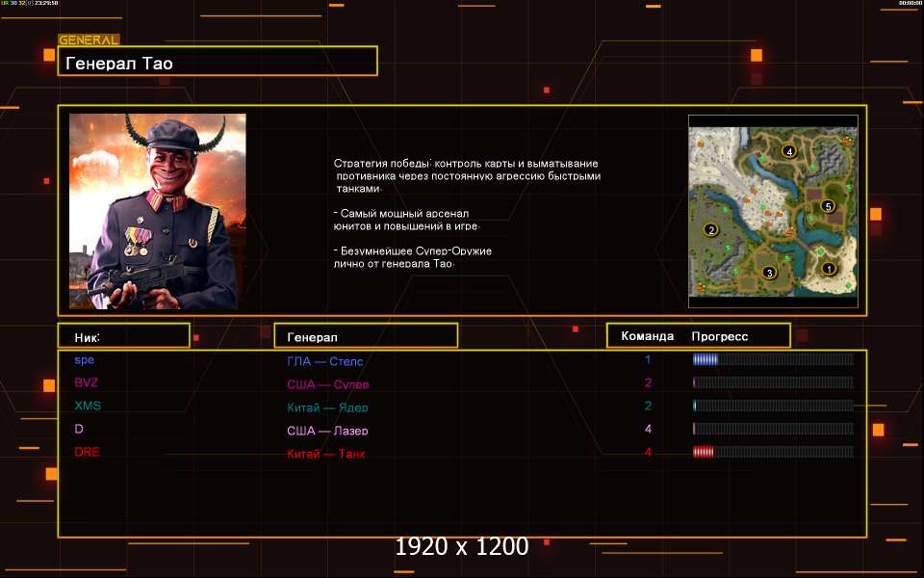Click team number 2 in the XMS row

point(648,406)
